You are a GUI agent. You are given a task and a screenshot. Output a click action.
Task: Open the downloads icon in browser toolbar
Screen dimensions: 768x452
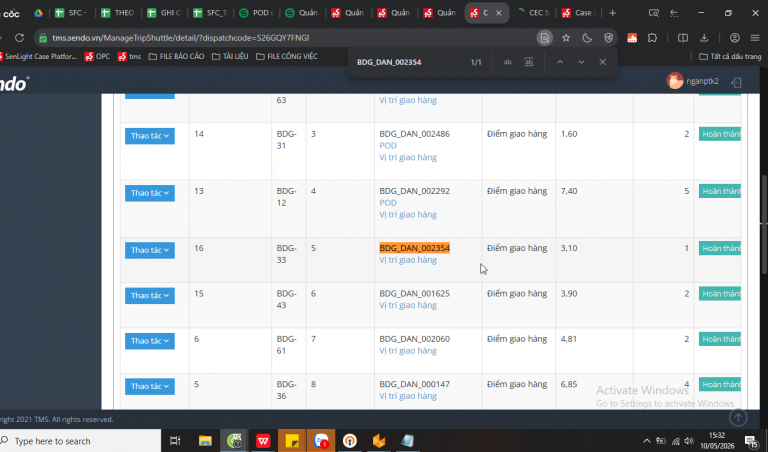click(x=704, y=38)
